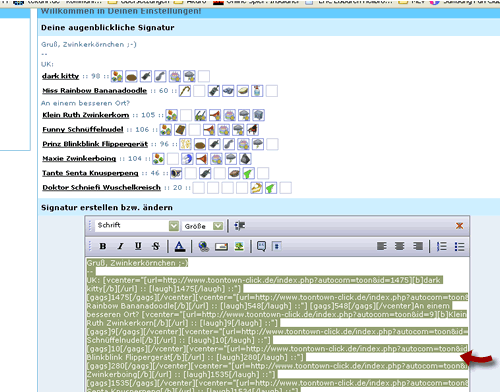Open the Prinz Blinkblink Flippergerät profile link

coord(95,144)
